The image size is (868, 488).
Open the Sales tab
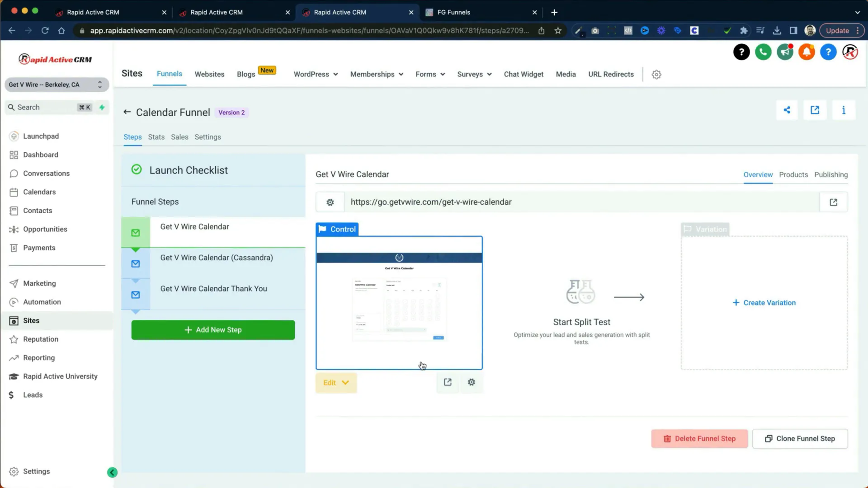[179, 137]
